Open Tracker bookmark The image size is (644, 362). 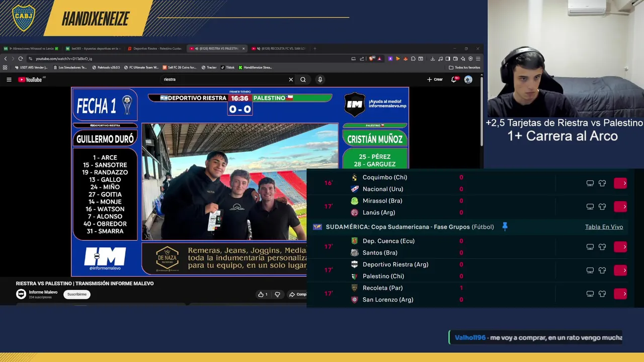209,67
